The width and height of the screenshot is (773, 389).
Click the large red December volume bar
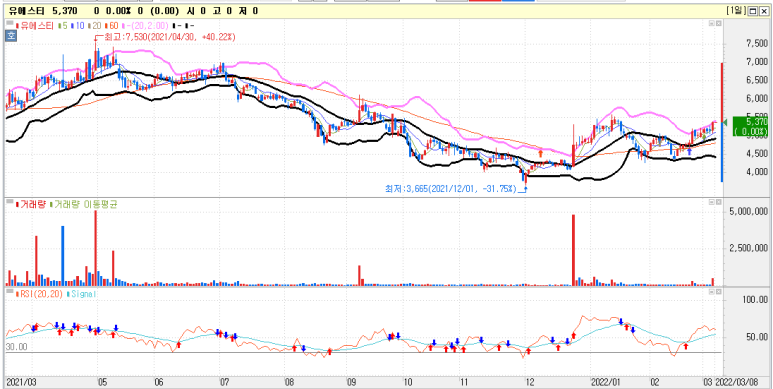click(x=573, y=250)
